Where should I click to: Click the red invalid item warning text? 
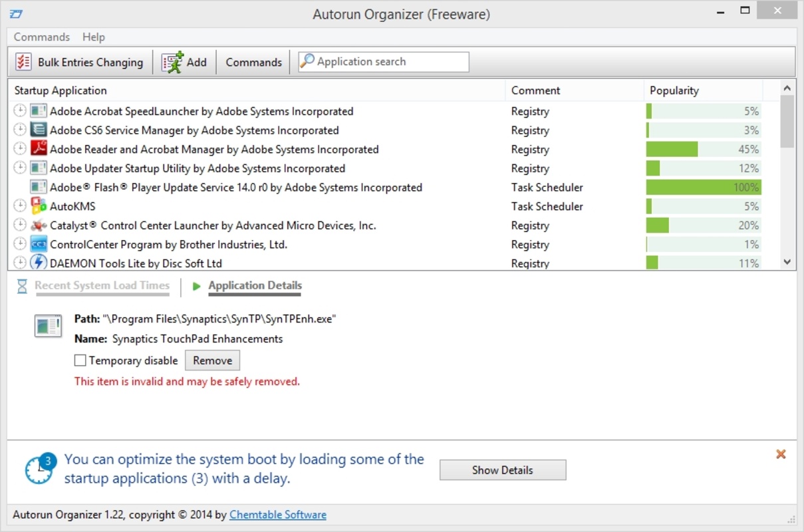[x=187, y=382]
